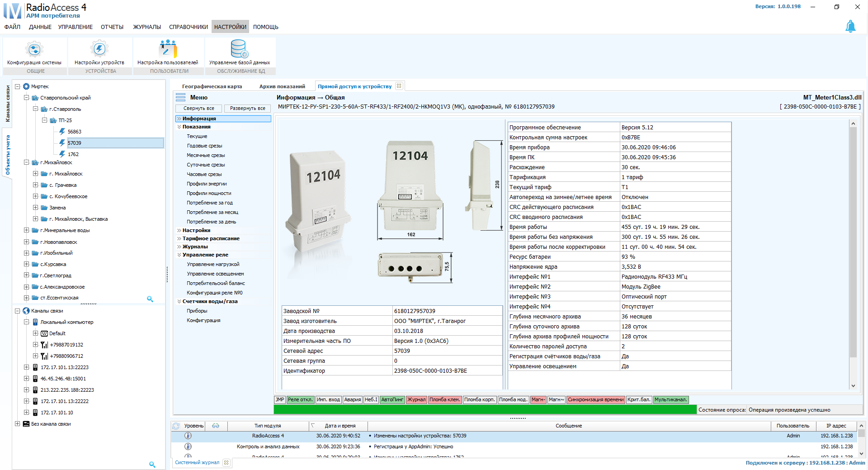Image resolution: width=868 pixels, height=470 pixels.
Task: Open the system configuration icon
Action: coord(34,49)
